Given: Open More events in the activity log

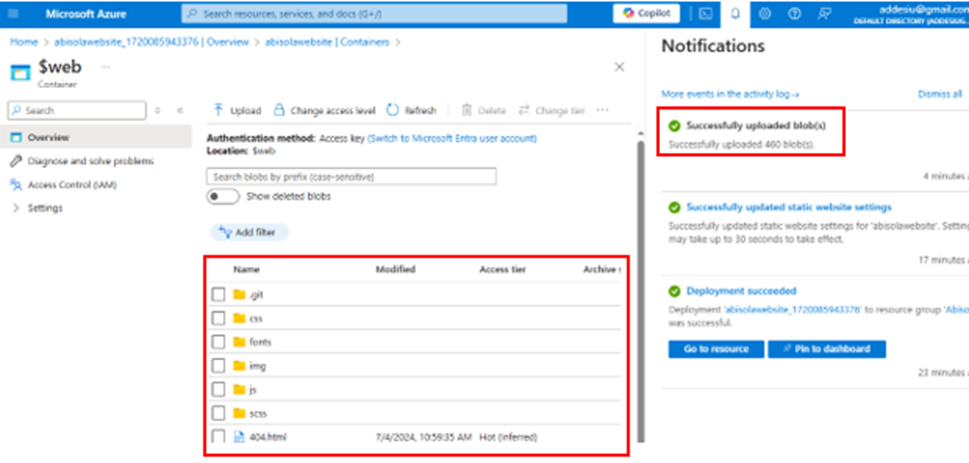Looking at the screenshot, I should coord(730,95).
